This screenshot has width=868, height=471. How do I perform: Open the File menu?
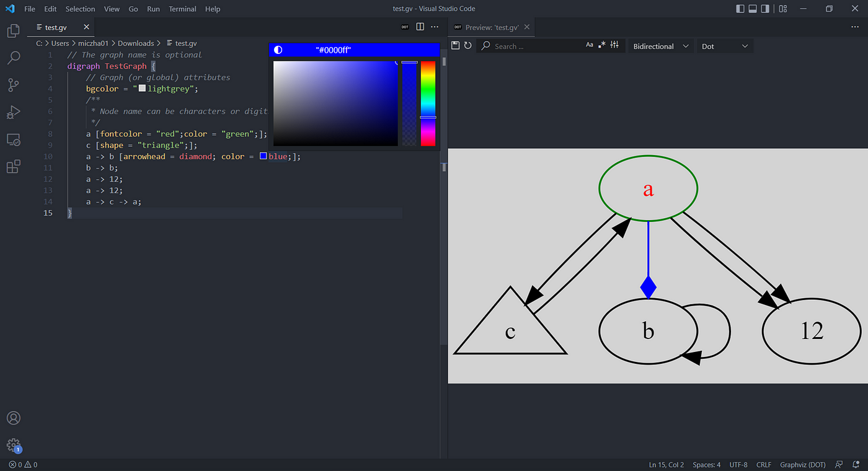pyautogui.click(x=30, y=9)
